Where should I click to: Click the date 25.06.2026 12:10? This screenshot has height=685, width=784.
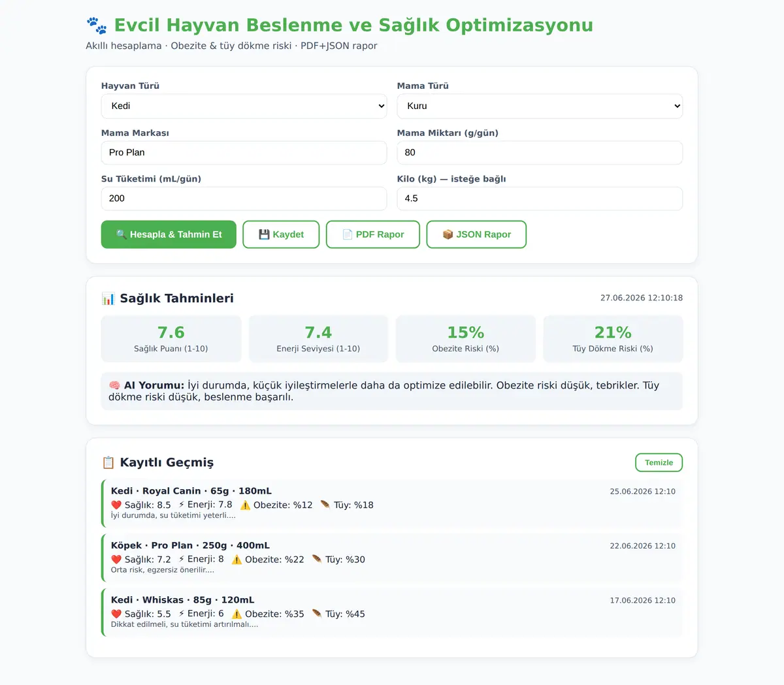pos(643,492)
